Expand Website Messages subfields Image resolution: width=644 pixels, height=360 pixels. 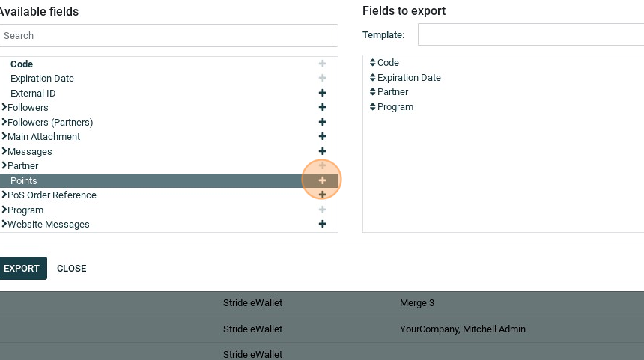(4, 225)
